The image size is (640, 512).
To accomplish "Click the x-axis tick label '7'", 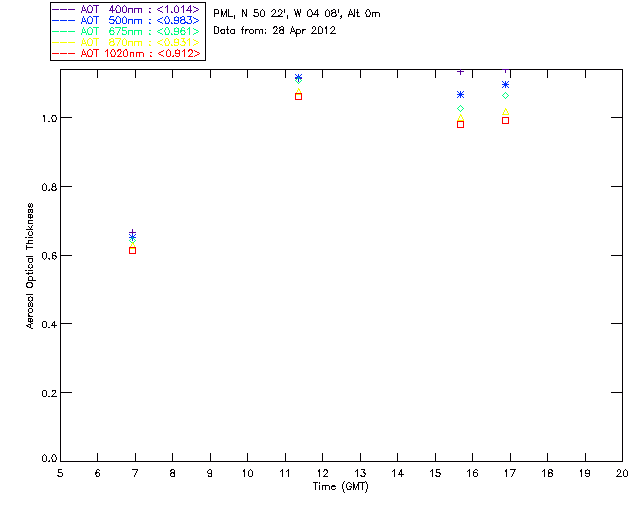I will (x=135, y=473).
